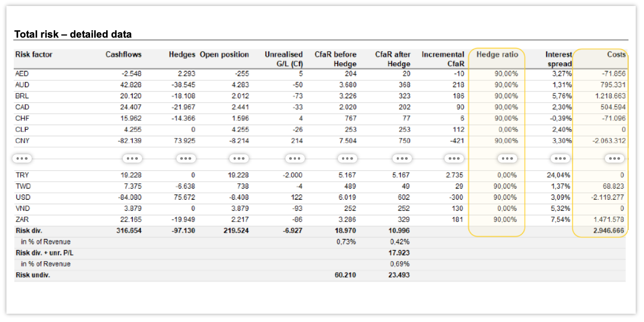Click the Risk factor column header
The image size is (644, 322).
coord(34,55)
